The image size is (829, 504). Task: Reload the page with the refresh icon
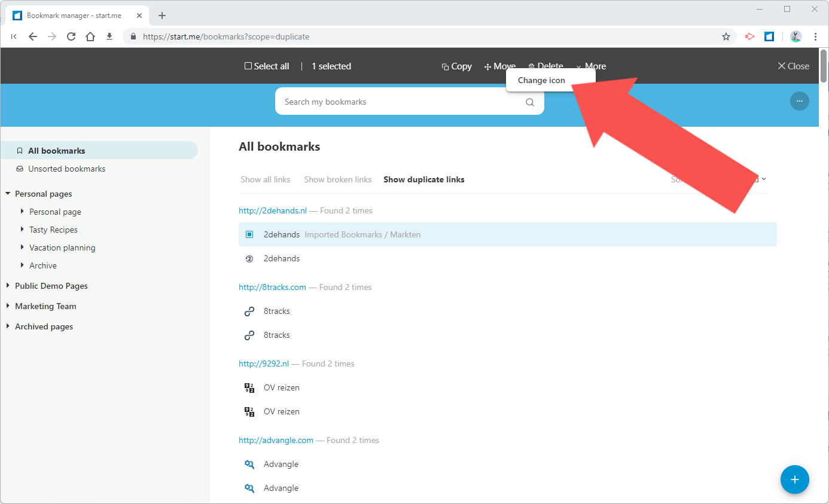point(71,36)
